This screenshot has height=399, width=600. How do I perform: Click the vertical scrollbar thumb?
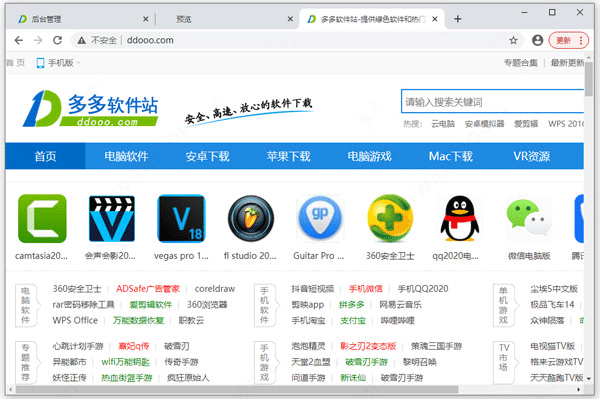pyautogui.click(x=589, y=78)
